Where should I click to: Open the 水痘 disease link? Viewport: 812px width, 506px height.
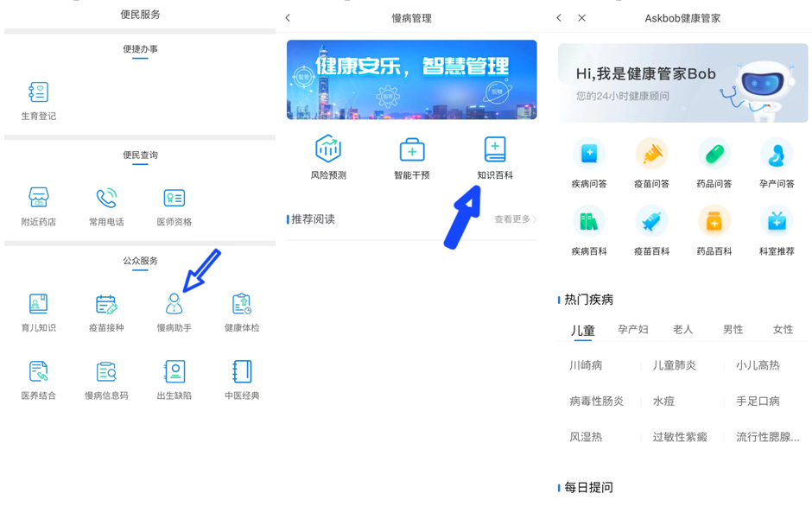663,402
